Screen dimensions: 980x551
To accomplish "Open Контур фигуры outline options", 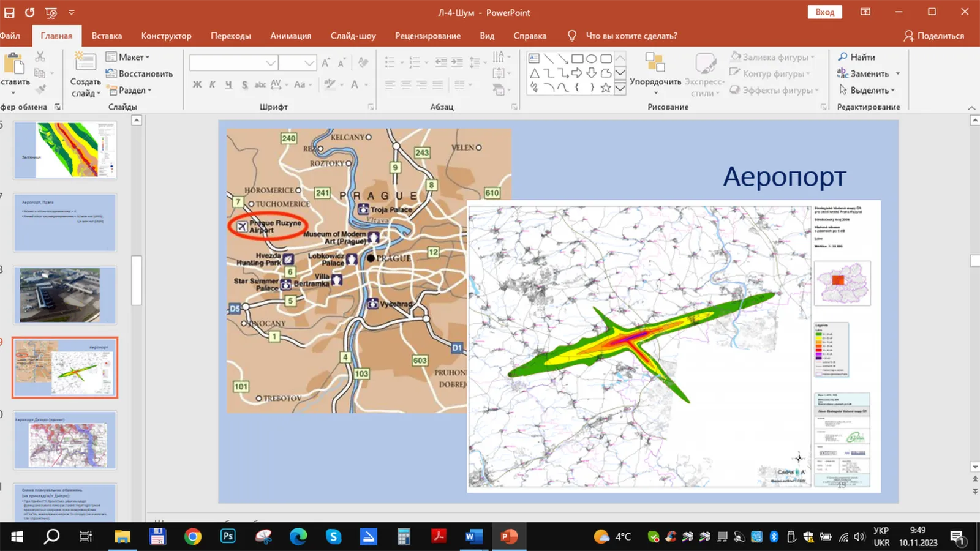I will pos(770,73).
